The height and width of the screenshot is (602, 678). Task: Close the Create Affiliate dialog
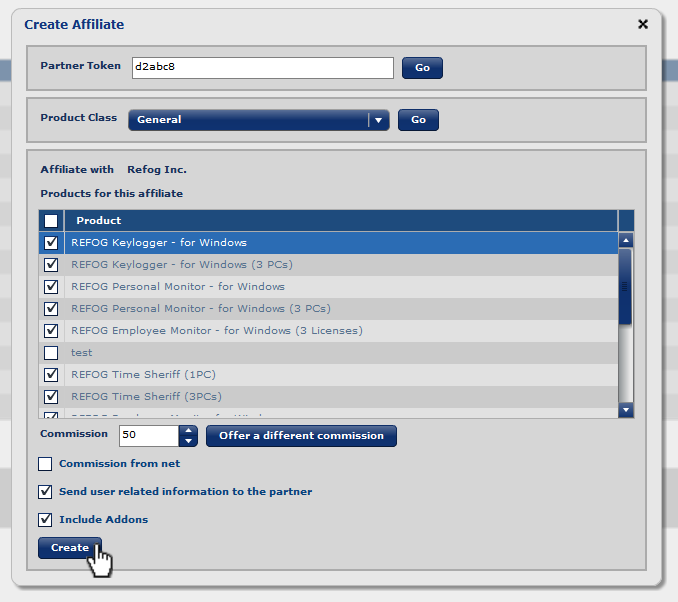[x=643, y=24]
